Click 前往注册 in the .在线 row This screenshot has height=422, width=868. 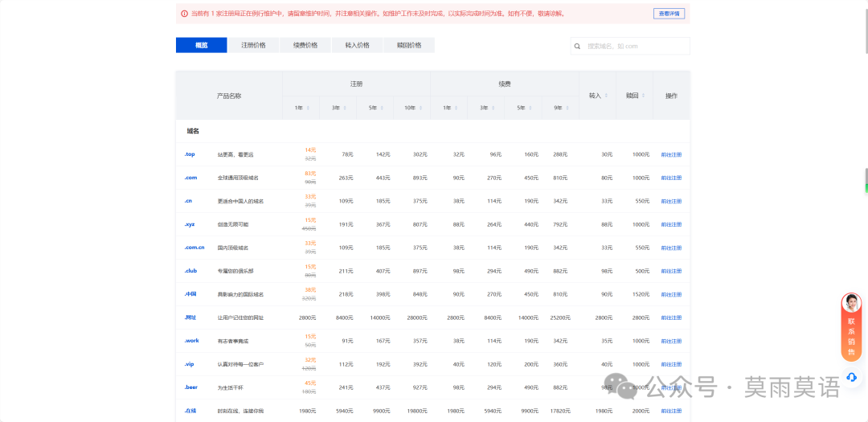click(671, 411)
